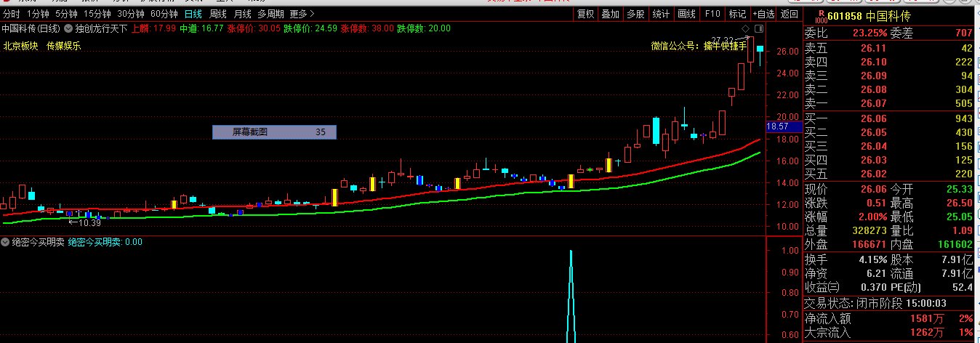Click the 屏幕截图 35 overlay box
Image resolution: width=980 pixels, height=343 pixels.
pyautogui.click(x=274, y=132)
